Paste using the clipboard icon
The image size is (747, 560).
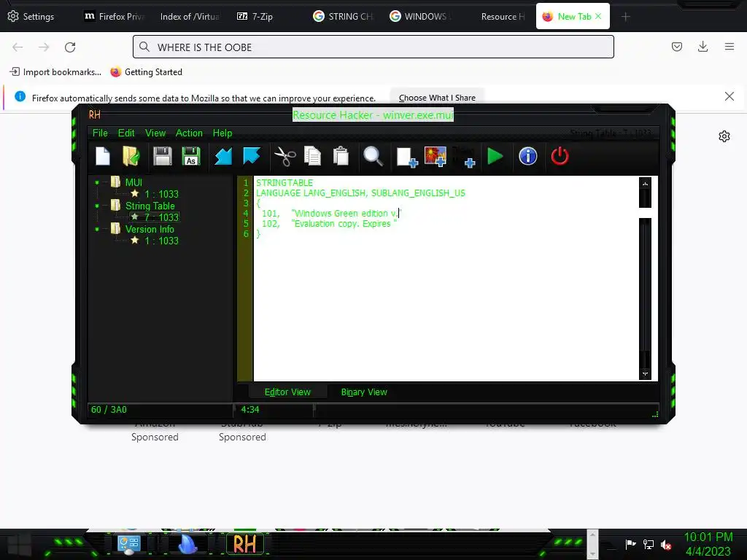point(341,156)
